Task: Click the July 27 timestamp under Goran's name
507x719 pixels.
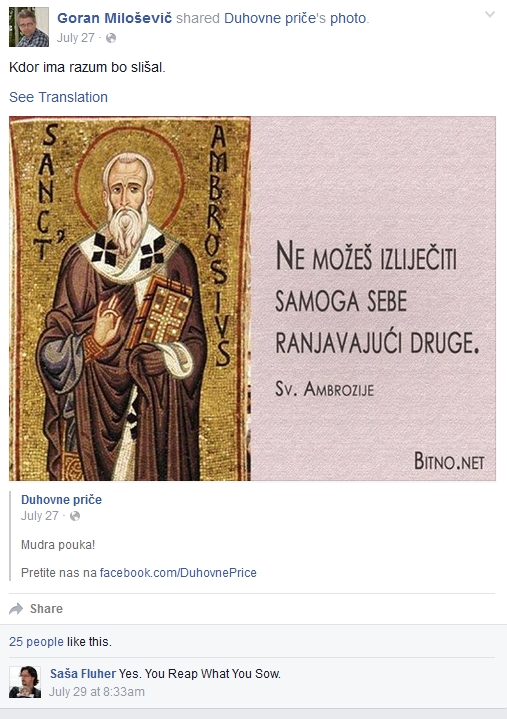Action: click(76, 38)
